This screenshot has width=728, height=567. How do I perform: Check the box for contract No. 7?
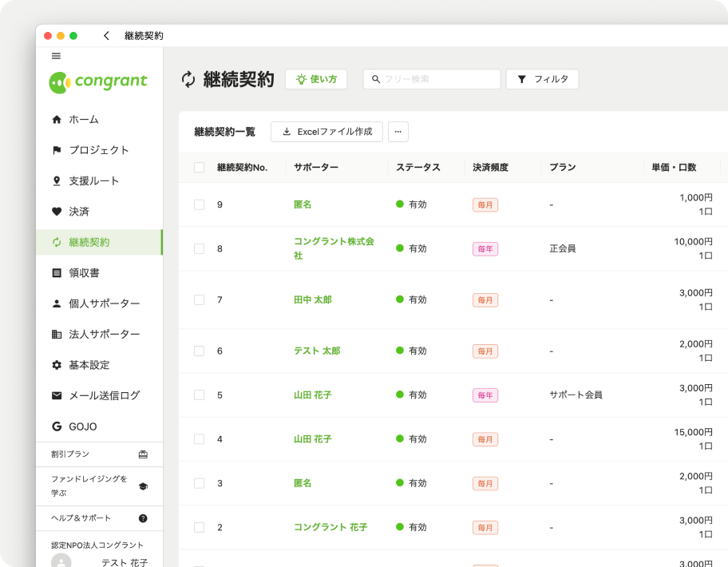(200, 299)
